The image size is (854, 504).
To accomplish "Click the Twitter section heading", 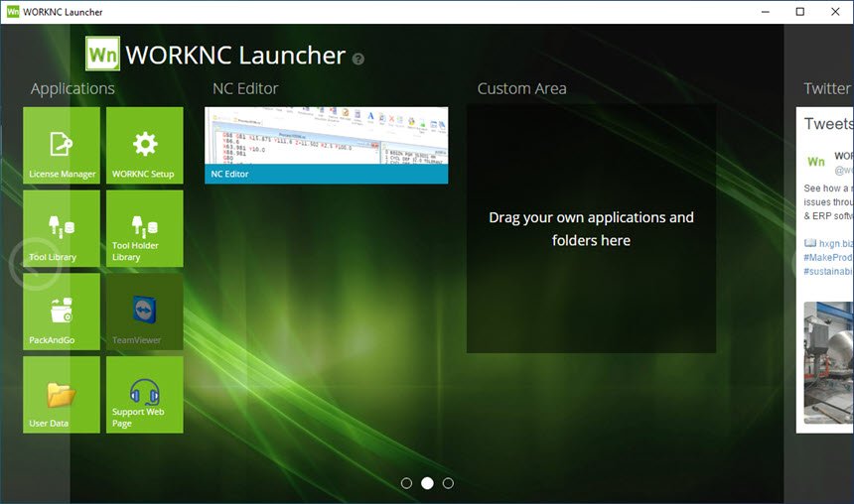I will [827, 88].
